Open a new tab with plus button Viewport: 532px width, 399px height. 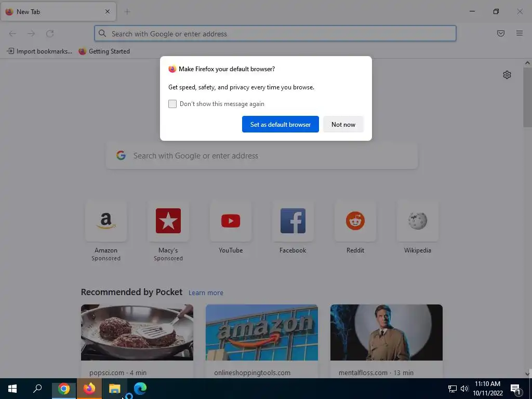(x=127, y=11)
